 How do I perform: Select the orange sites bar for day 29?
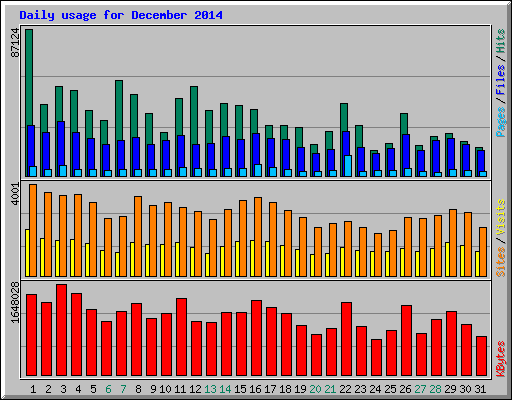click(453, 243)
